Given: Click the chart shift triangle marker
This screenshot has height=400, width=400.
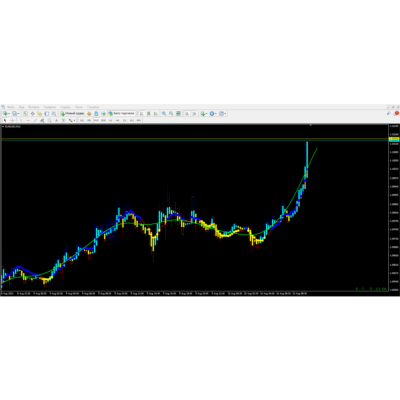Looking at the screenshot, I should pyautogui.click(x=311, y=125).
